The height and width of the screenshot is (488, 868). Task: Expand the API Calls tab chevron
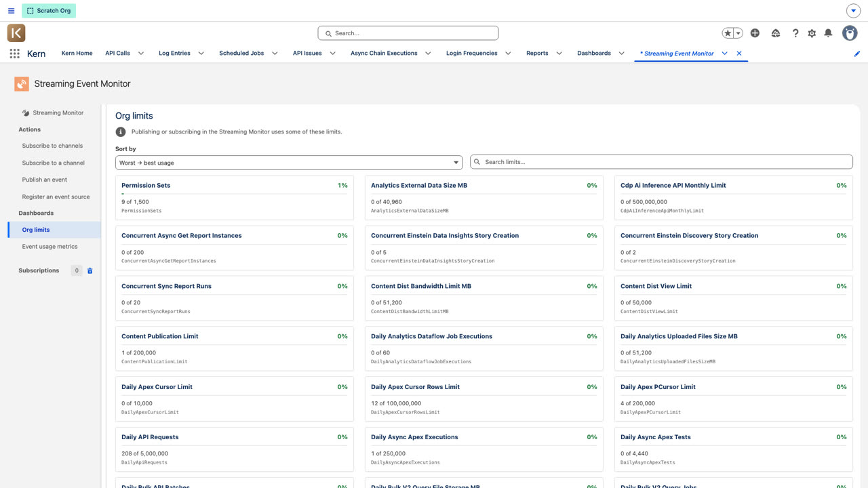point(141,54)
